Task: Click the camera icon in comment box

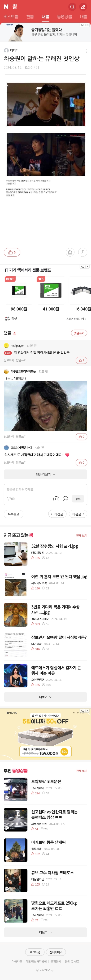Action: click(x=56, y=499)
